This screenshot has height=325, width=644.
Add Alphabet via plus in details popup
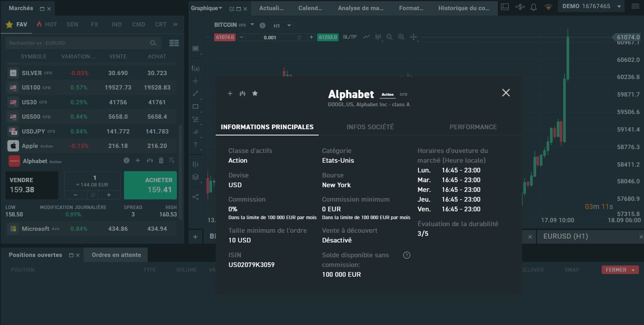coord(230,93)
